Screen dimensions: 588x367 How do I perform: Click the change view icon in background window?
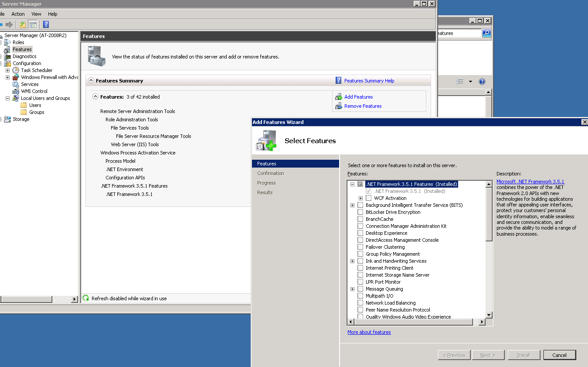(460, 82)
